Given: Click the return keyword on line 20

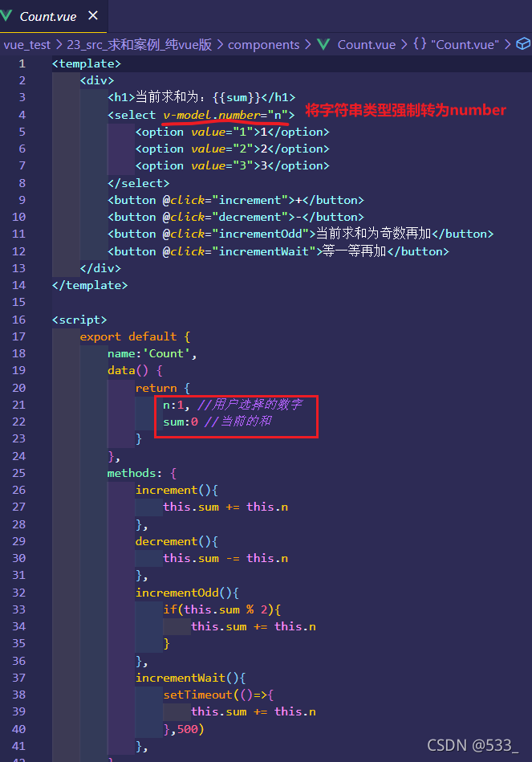Looking at the screenshot, I should coord(156,389).
